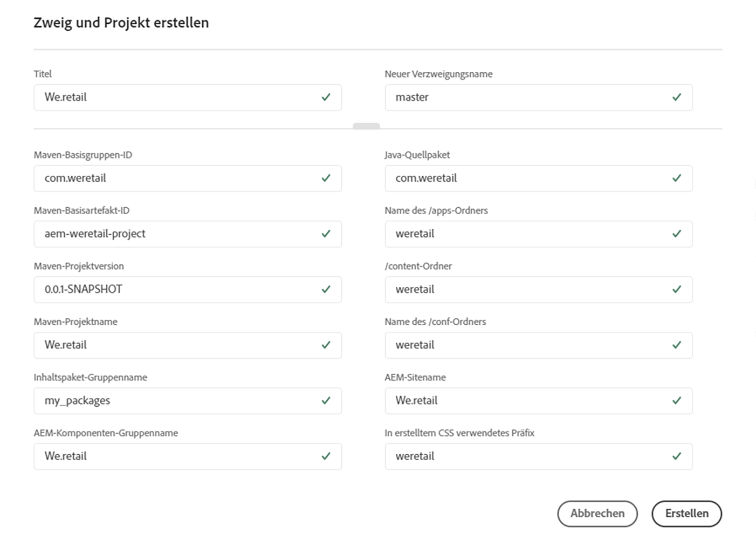Click into the Maven-Projektname field

[x=178, y=345]
